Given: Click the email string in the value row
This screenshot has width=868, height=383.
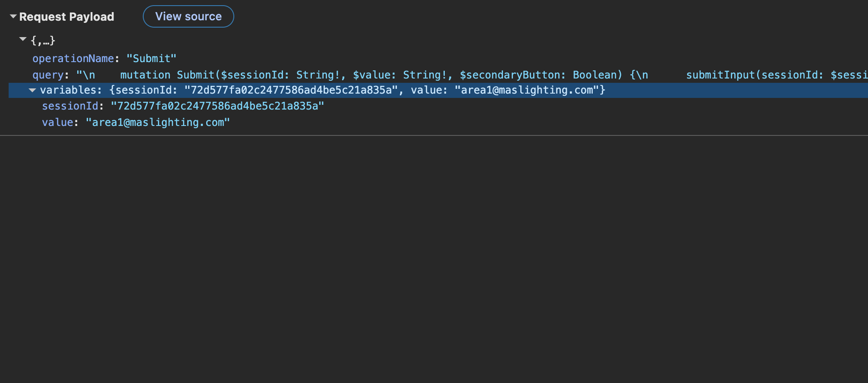Looking at the screenshot, I should 158,122.
